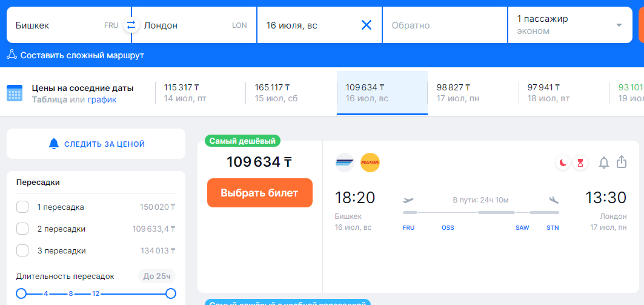
Task: Open the Обратно return date picker
Action: pos(444,25)
